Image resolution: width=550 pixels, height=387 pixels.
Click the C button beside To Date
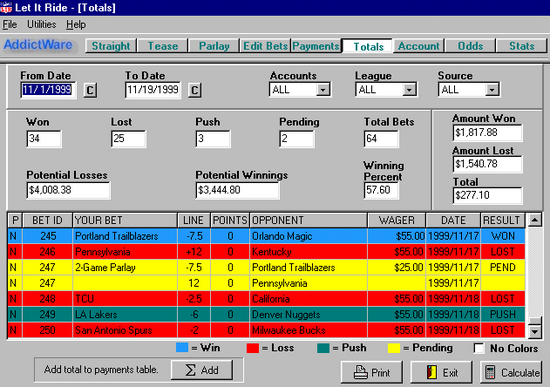[x=195, y=90]
